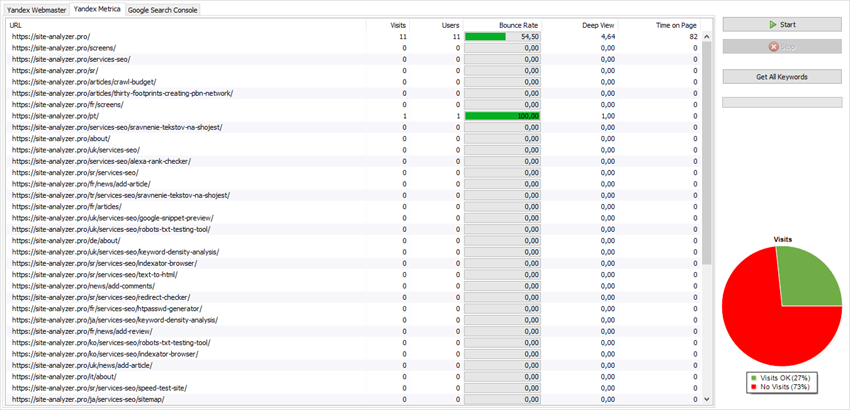Click the Visits OK (27%) legend entry
850x410 pixels.
(780, 377)
